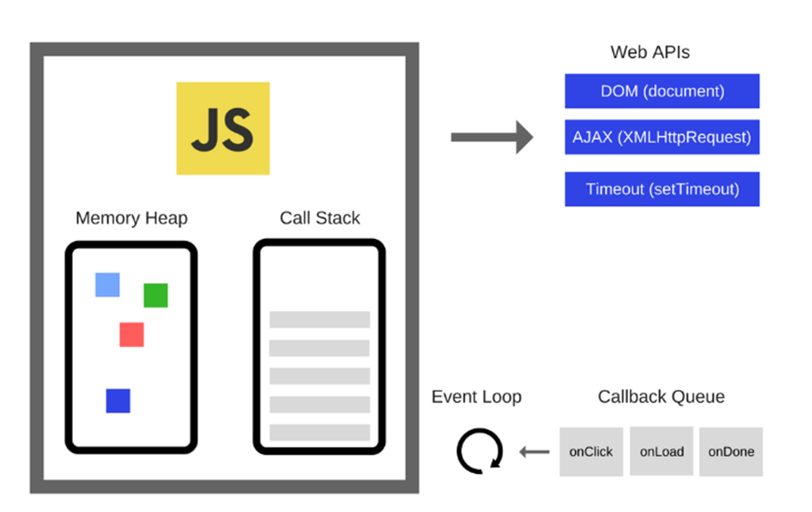Click the red square in Memory Heap
The width and height of the screenshot is (812, 512).
click(x=131, y=335)
